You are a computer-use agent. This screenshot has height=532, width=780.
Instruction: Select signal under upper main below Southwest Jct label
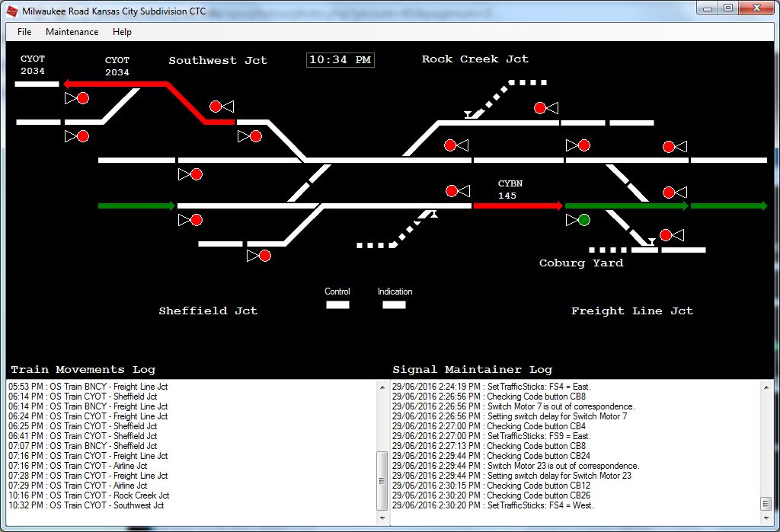(x=190, y=174)
